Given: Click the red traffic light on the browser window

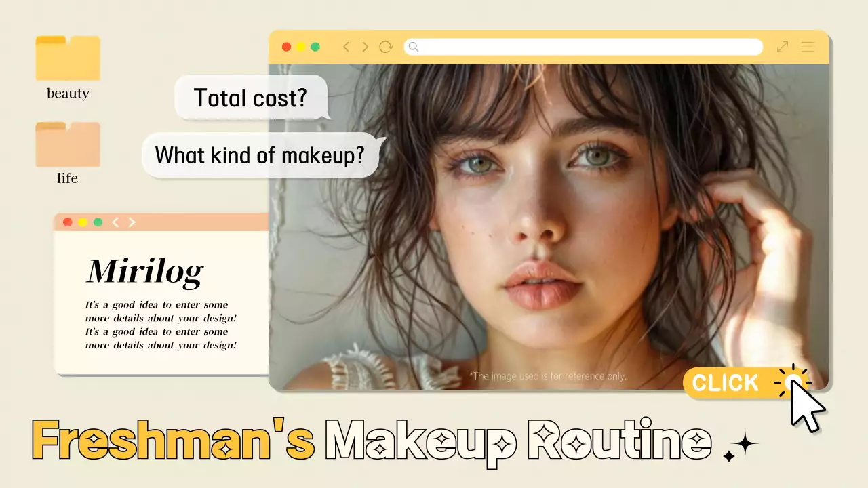Looking at the screenshot, I should (x=286, y=47).
